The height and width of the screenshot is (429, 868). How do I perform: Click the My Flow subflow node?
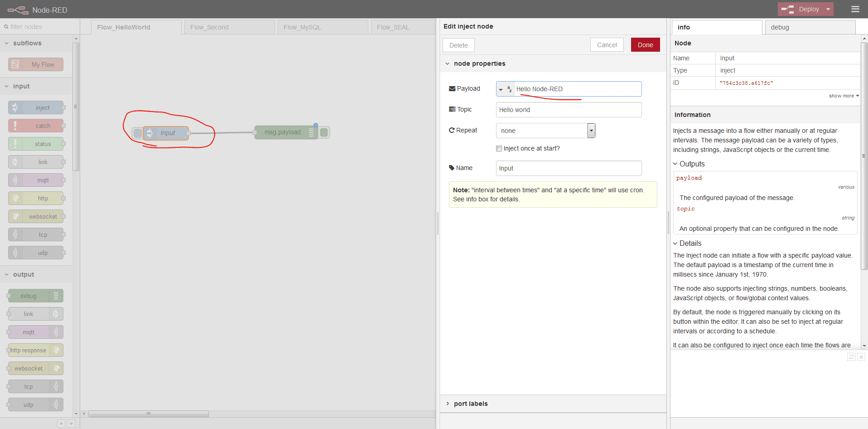pyautogui.click(x=36, y=64)
